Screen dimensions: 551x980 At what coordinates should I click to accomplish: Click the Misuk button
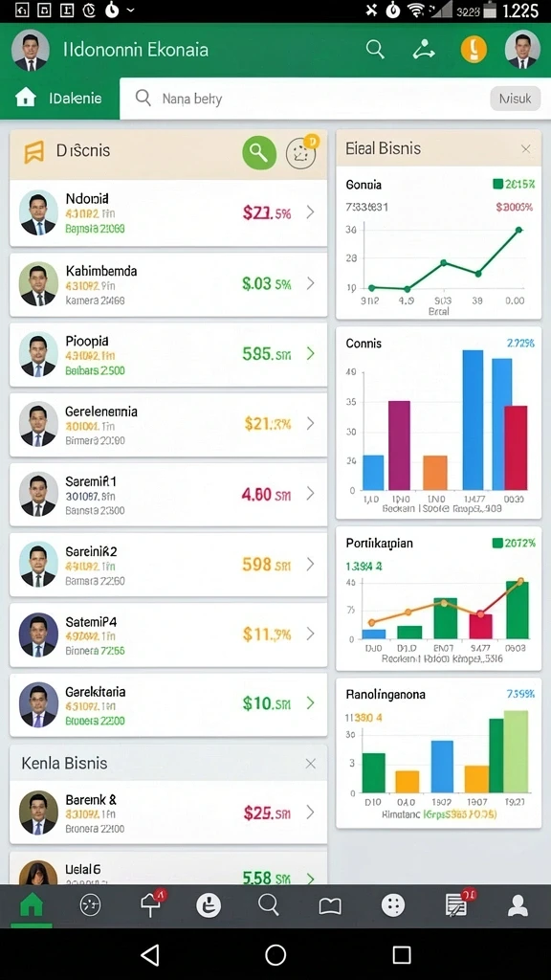point(516,99)
